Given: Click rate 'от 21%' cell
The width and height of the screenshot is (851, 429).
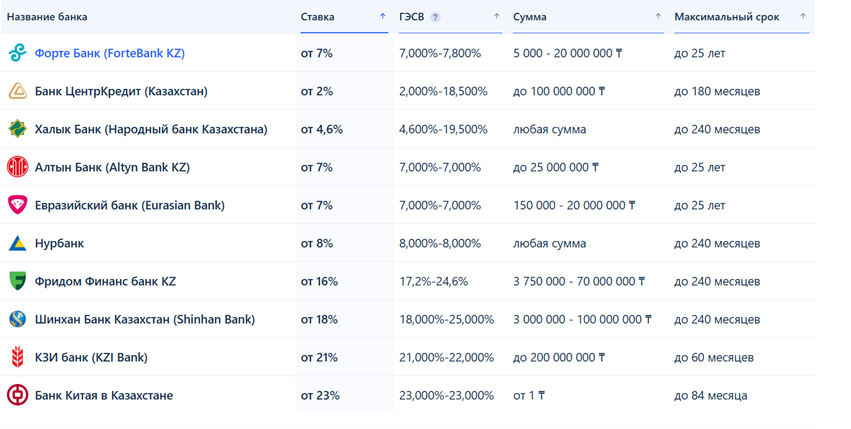Looking at the screenshot, I should coord(319,357).
